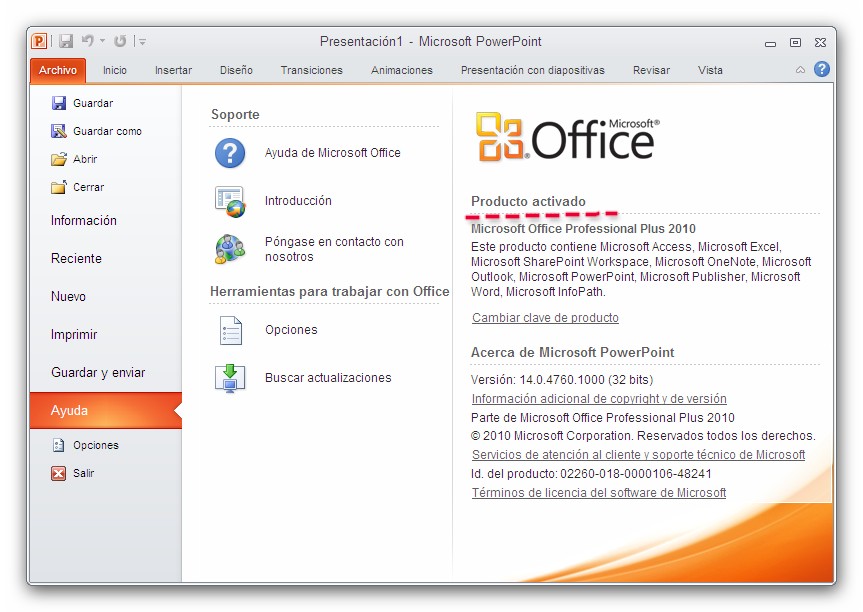The width and height of the screenshot is (863, 612).
Task: Click the version text 14.0.4760.1000
Action: coord(562,380)
